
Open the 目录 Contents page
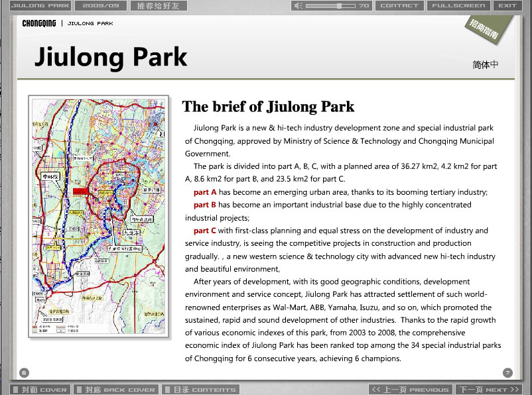click(200, 390)
